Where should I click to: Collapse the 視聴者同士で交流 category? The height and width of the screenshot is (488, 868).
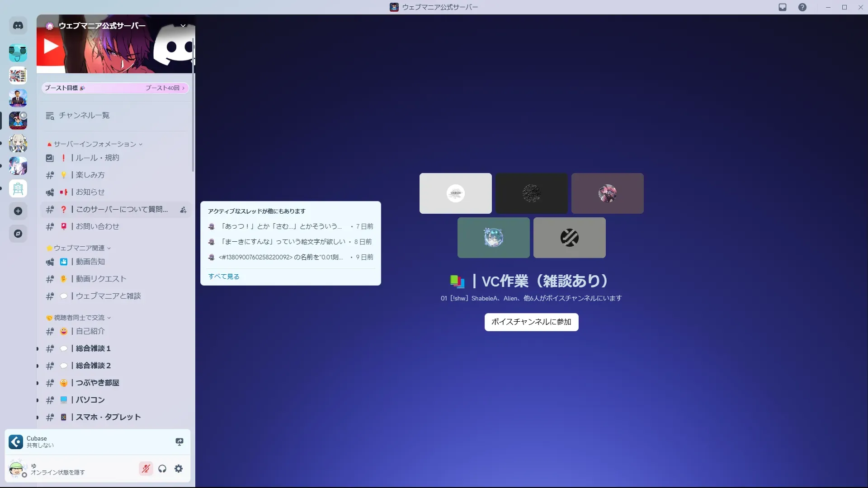click(x=79, y=318)
